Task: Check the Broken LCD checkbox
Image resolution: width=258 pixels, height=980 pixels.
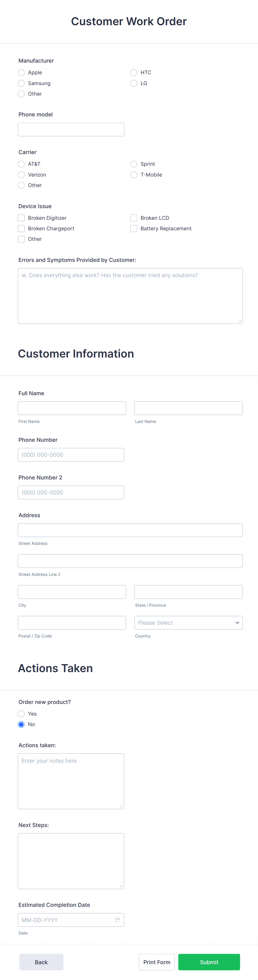Action: [x=134, y=218]
